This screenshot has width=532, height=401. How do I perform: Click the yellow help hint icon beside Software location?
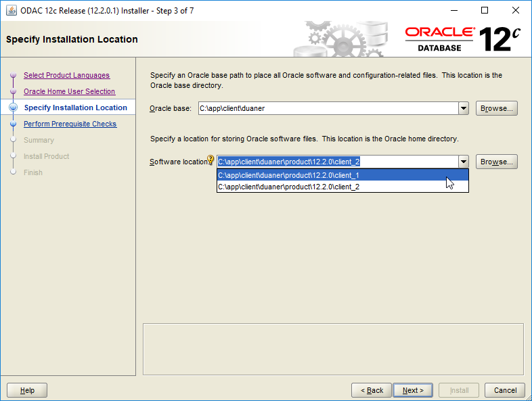pyautogui.click(x=210, y=160)
